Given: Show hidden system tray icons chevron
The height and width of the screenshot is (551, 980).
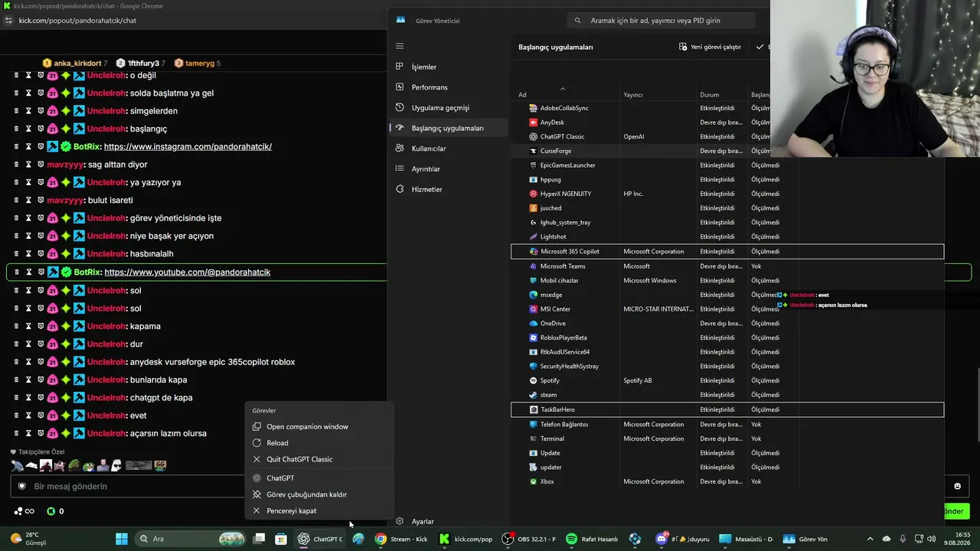Looking at the screenshot, I should 870,539.
